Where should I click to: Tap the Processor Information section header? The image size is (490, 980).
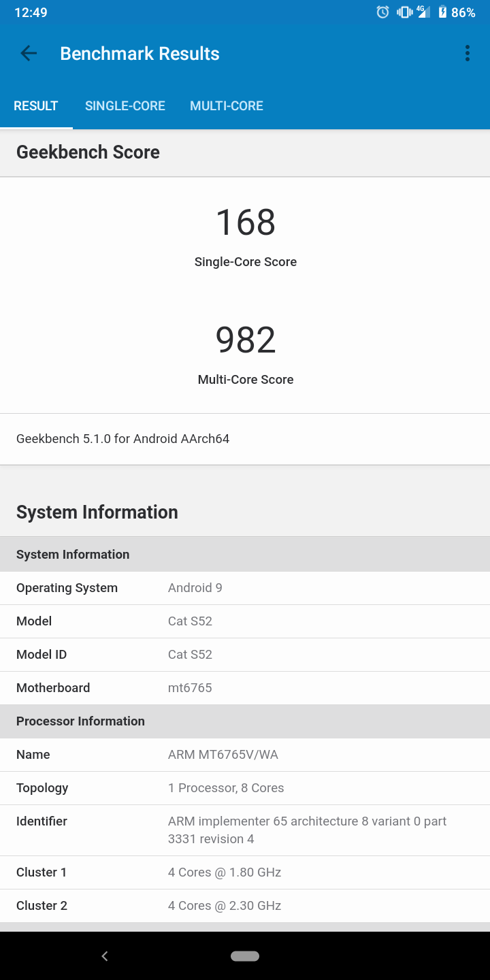tap(245, 721)
